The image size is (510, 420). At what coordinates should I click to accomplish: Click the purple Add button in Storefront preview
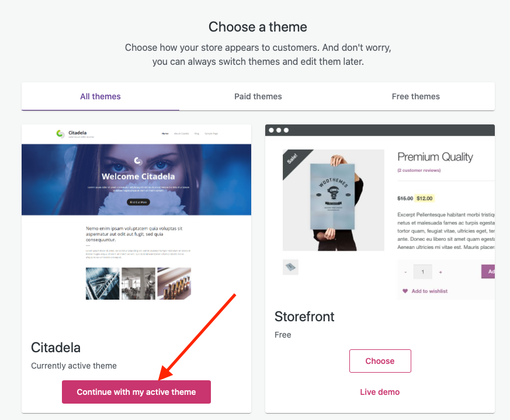tap(489, 272)
